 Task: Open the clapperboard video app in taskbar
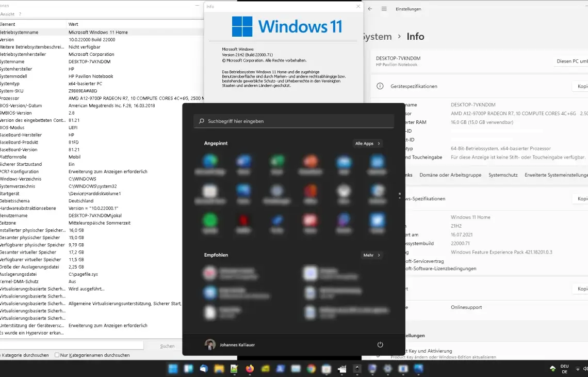point(342,369)
